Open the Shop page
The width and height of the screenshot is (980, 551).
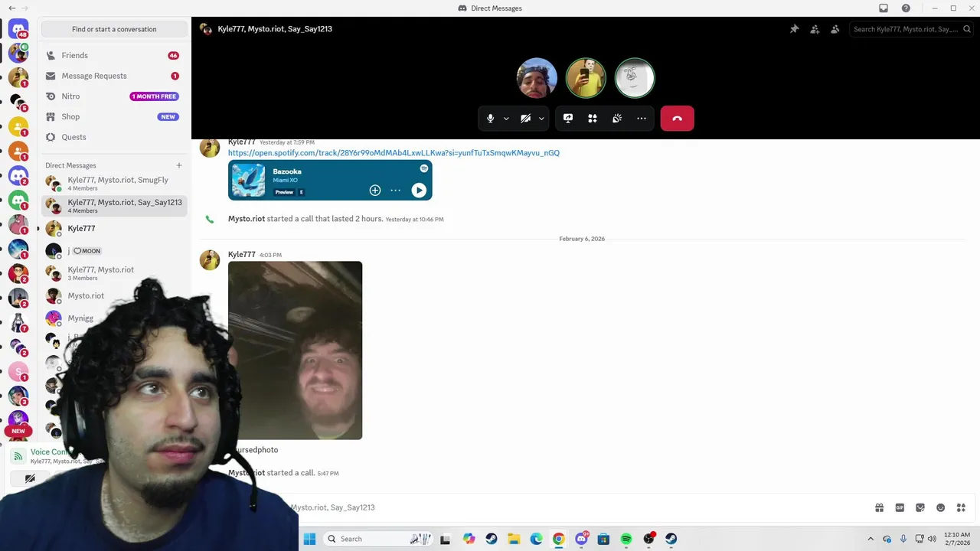114,117
